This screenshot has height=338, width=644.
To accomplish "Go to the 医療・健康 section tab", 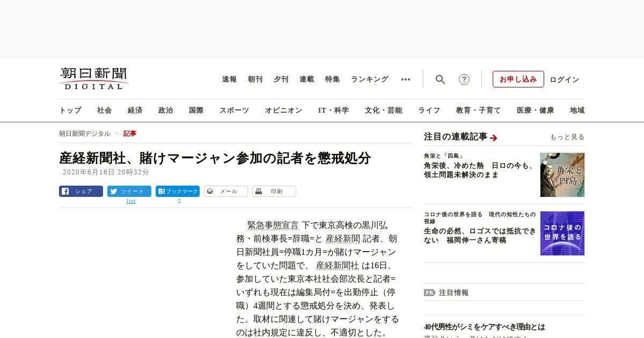I will click(x=536, y=111).
